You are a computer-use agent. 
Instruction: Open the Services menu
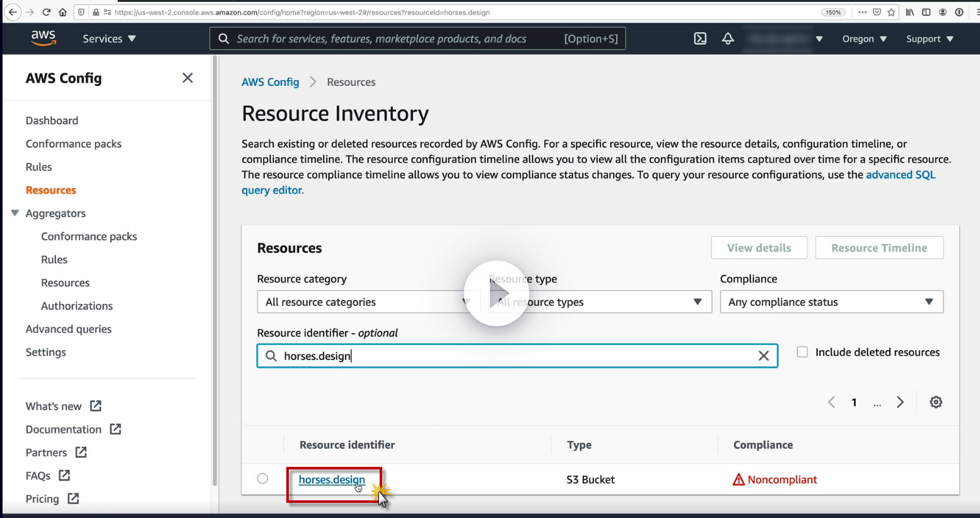coord(109,38)
